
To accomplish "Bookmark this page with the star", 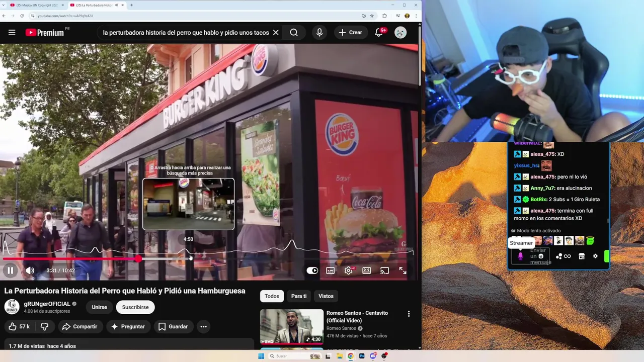I will click(372, 16).
